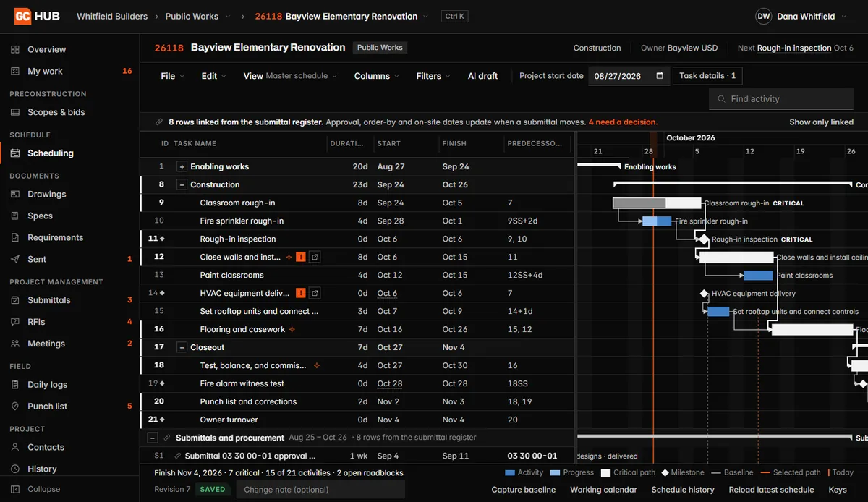Toggle Show only linked rows
The image size is (868, 502).
click(x=821, y=122)
